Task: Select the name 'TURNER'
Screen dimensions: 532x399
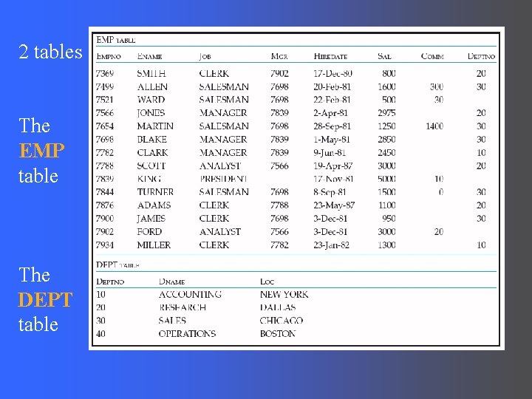Action: (155, 192)
